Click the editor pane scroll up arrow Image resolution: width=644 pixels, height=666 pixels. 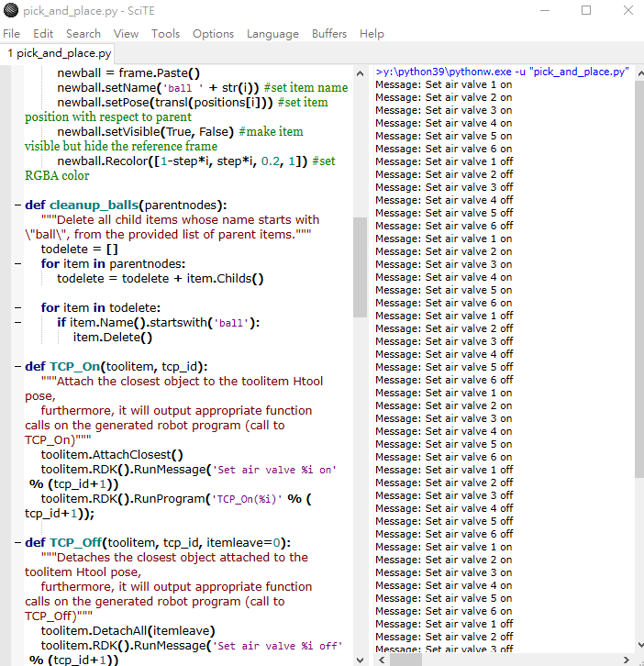360,73
